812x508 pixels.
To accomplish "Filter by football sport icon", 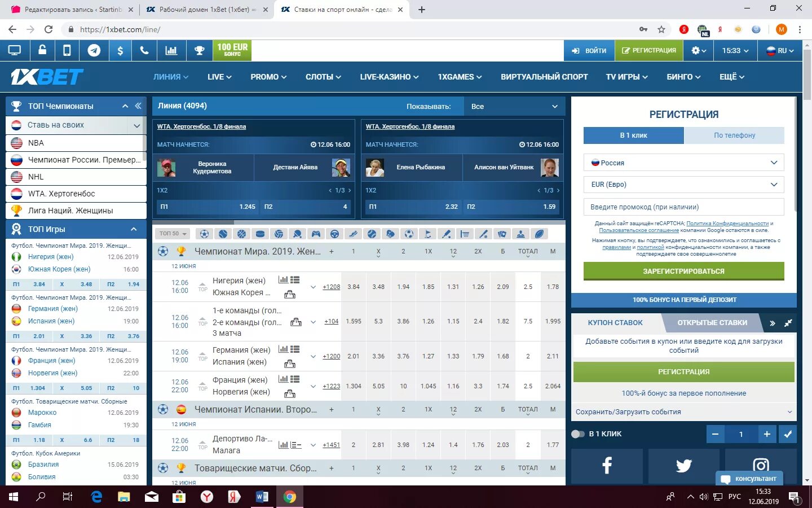I will point(204,234).
